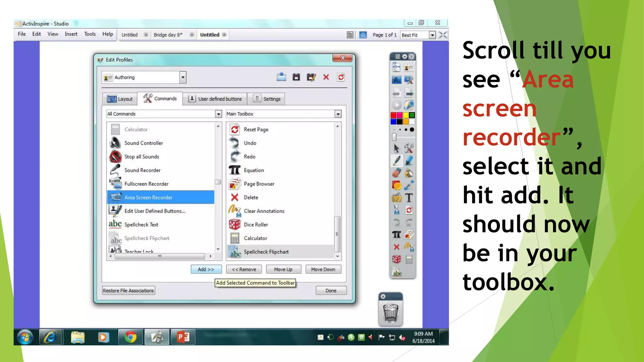Image resolution: width=644 pixels, height=362 pixels.
Task: Click the Equation pi icon in toolbox
Action: 397,234
